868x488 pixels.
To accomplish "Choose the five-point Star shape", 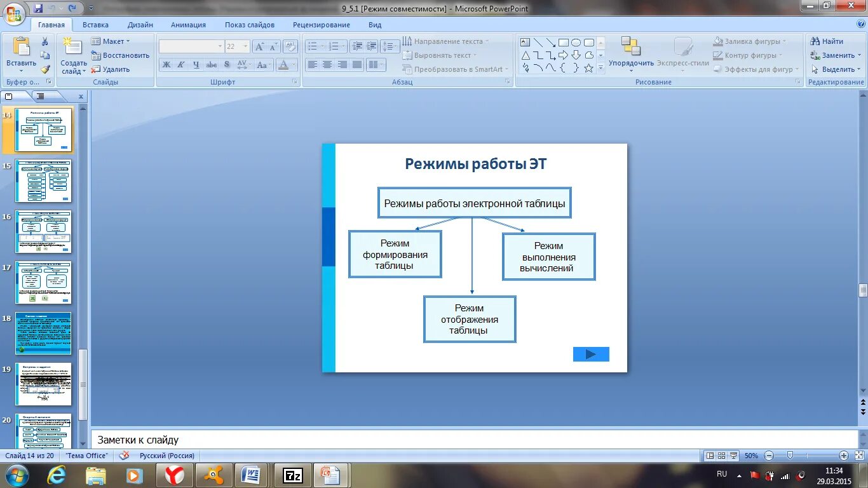I will coord(589,68).
